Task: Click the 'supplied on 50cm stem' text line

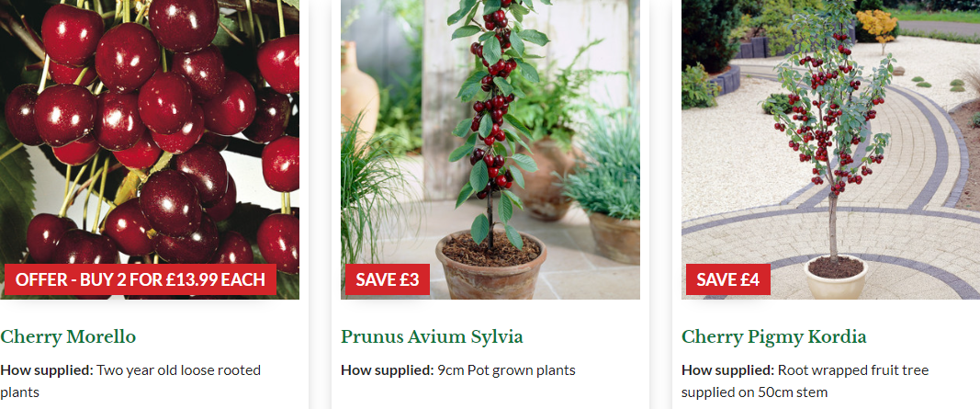Action: coord(754,392)
